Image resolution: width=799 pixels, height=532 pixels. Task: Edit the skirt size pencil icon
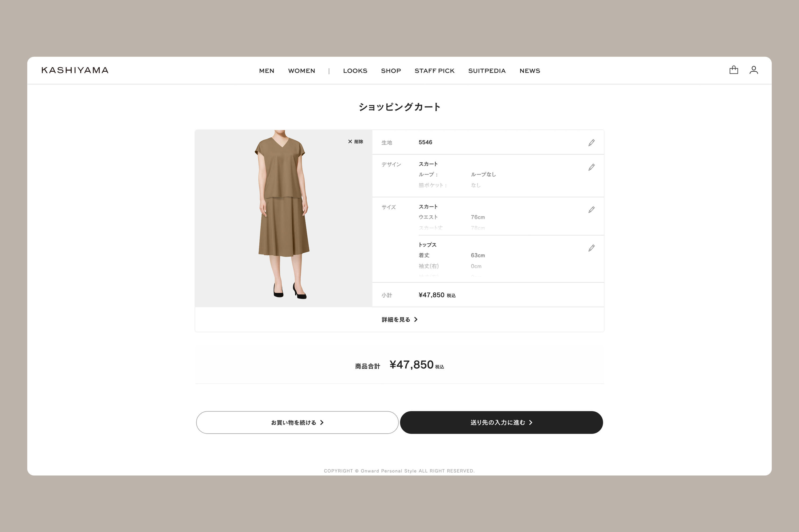point(591,210)
